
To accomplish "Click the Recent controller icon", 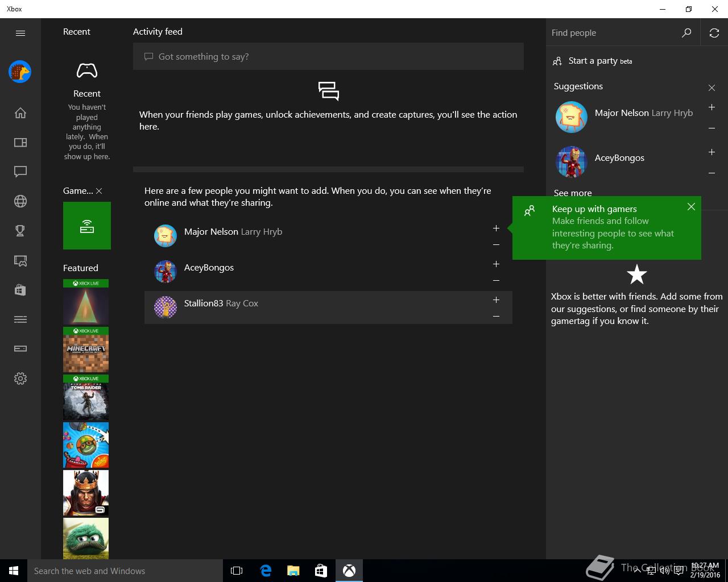I will (x=87, y=70).
